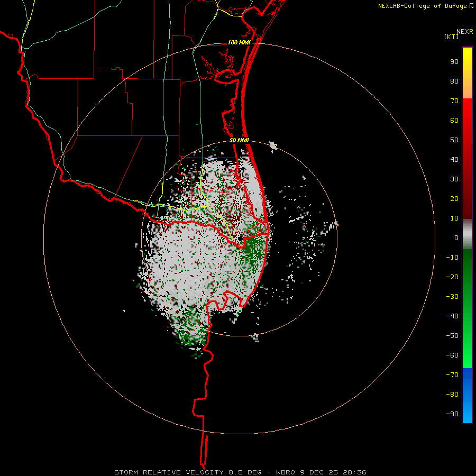Screen dimensions: 476x476
Task: Click the 40 value on velocity scale
Action: tap(454, 160)
